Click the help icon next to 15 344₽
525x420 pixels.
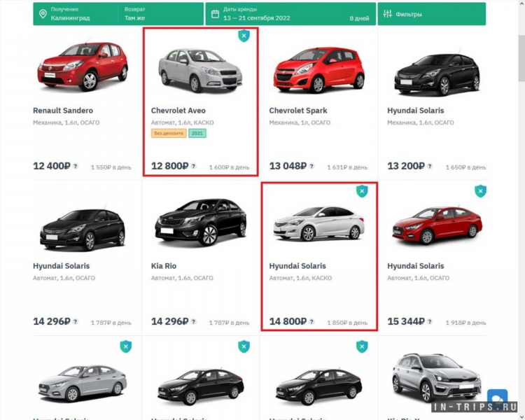[x=430, y=321]
